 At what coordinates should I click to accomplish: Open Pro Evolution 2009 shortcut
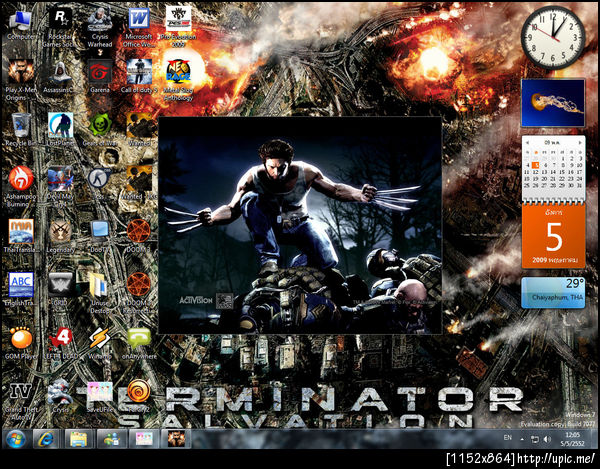(178, 27)
